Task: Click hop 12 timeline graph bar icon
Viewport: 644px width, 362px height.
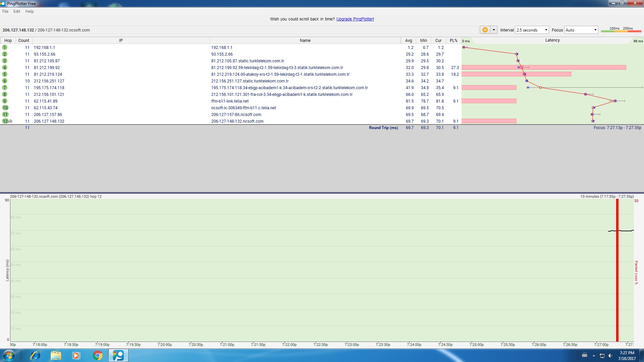Action: pos(11,121)
